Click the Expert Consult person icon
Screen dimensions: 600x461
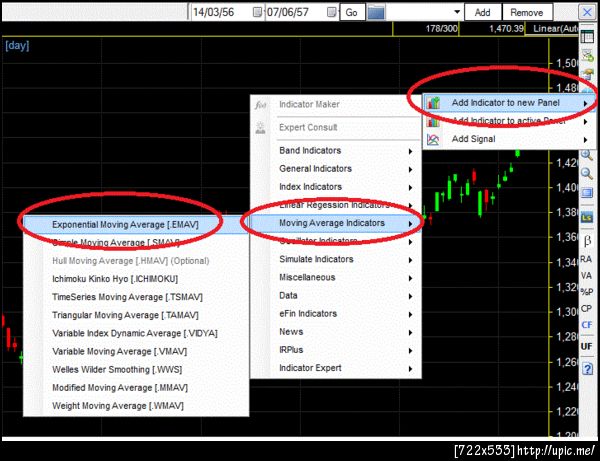261,127
